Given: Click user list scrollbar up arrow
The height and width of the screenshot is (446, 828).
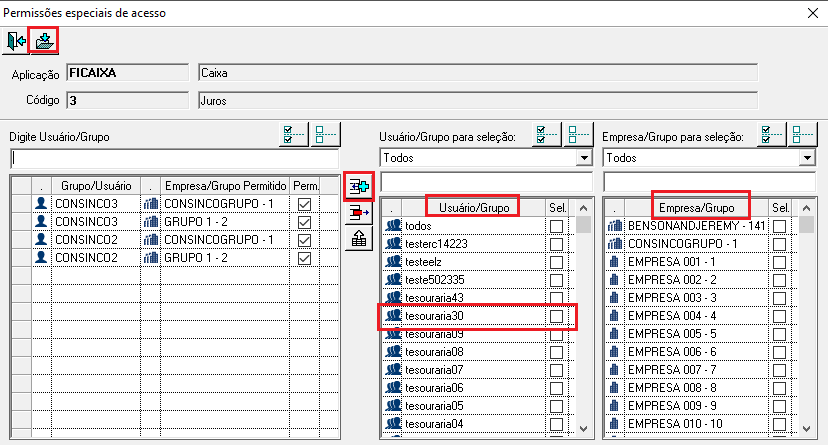Looking at the screenshot, I should (584, 208).
